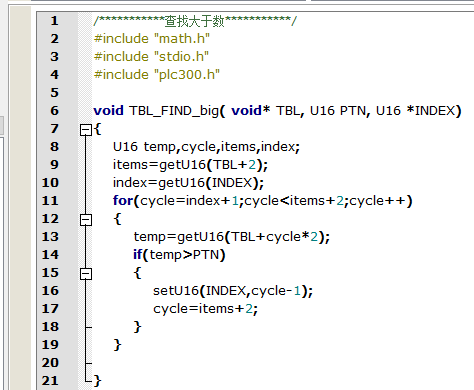This screenshot has height=390, width=474.
Task: Click the items=getU16(TBL+2); statement
Action: point(190,165)
